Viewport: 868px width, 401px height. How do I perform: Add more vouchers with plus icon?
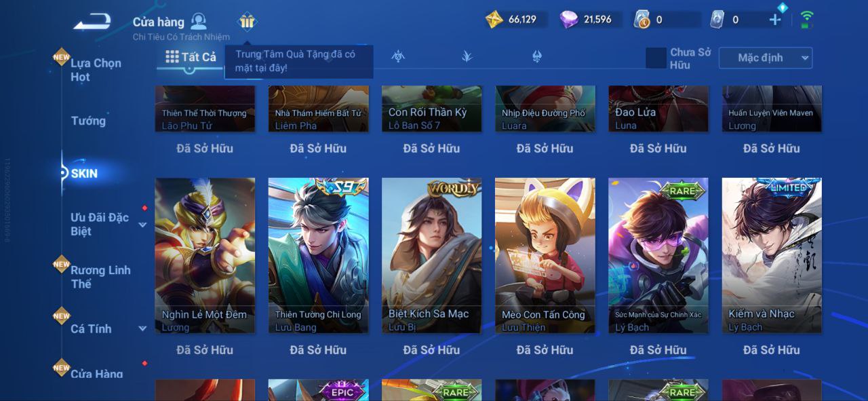point(775,20)
